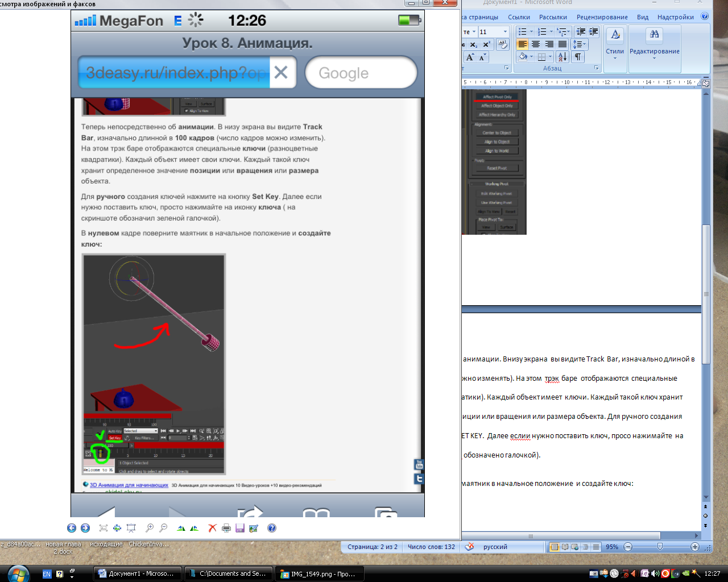This screenshot has height=582, width=728.
Task: Center-align the text in Word
Action: tap(536, 44)
